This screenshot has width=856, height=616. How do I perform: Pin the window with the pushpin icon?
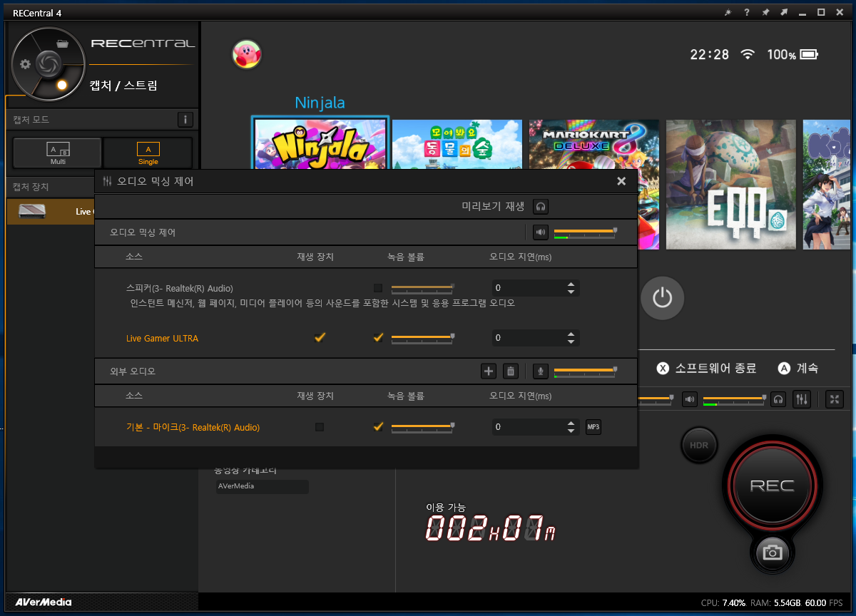click(x=765, y=13)
